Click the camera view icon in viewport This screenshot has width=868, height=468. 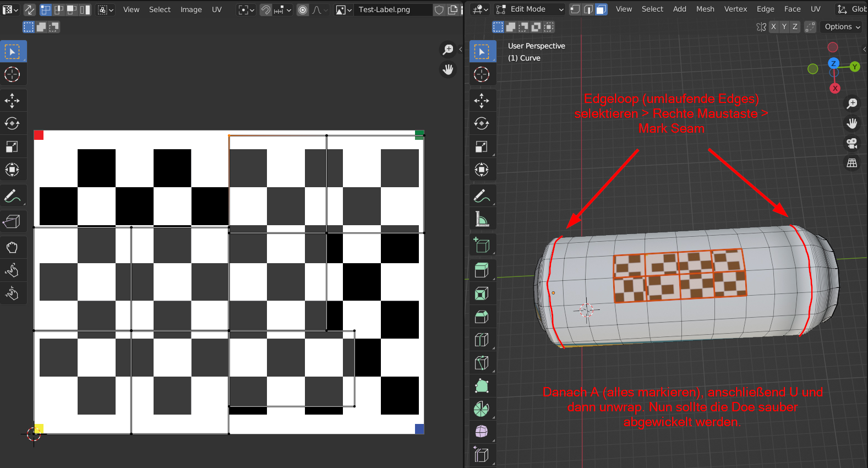(x=852, y=143)
